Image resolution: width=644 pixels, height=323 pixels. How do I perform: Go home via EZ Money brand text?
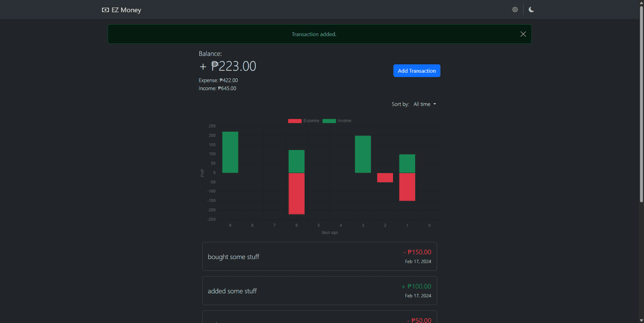(126, 10)
